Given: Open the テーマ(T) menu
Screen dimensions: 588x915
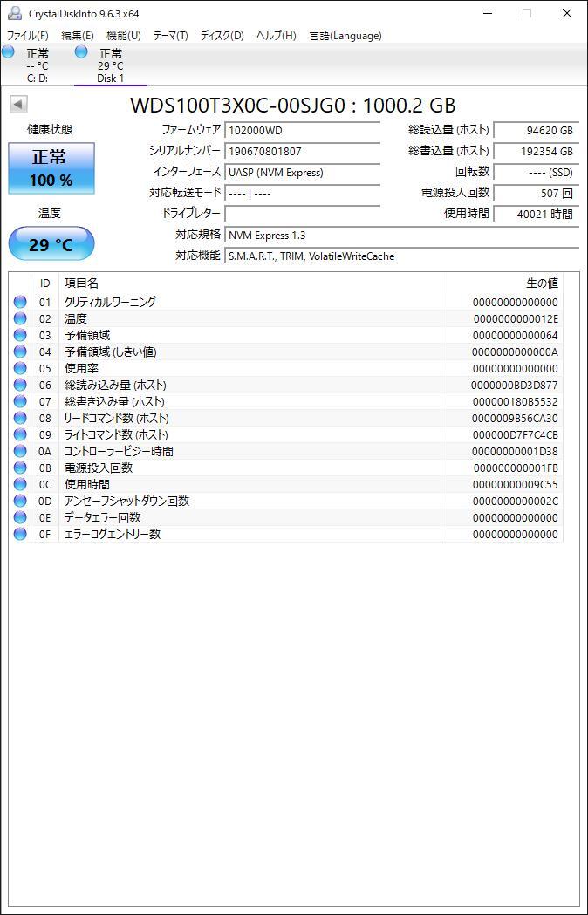Looking at the screenshot, I should (x=170, y=36).
